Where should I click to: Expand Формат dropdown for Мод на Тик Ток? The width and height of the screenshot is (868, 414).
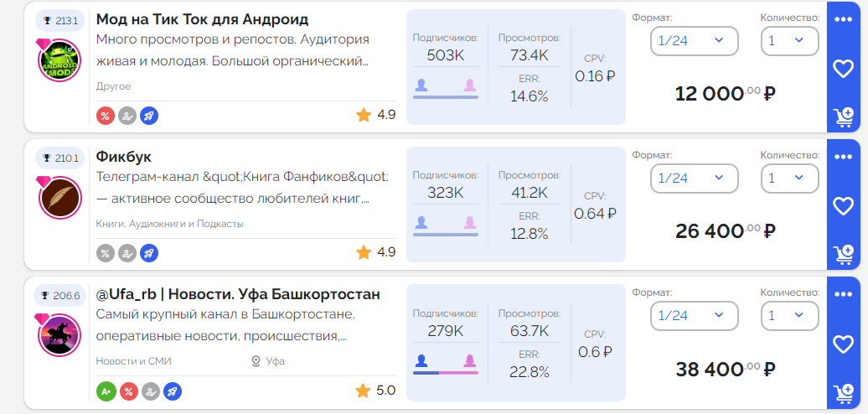coord(694,40)
